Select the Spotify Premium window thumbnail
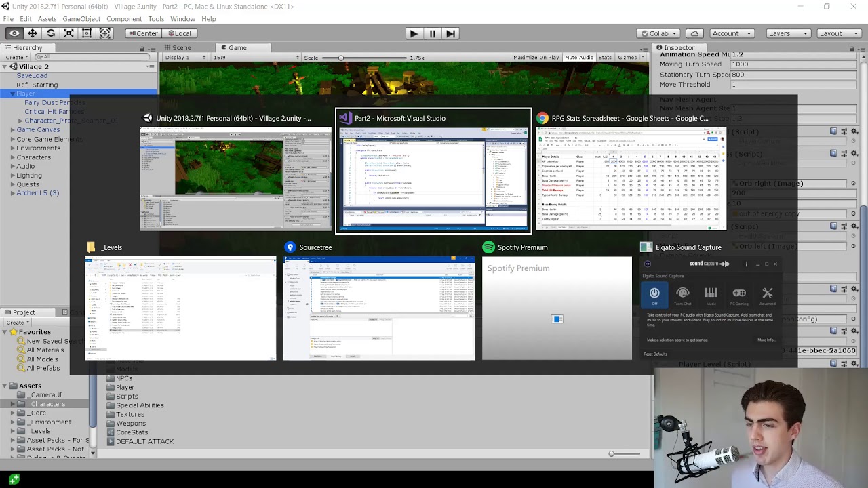868x488 pixels. click(557, 308)
